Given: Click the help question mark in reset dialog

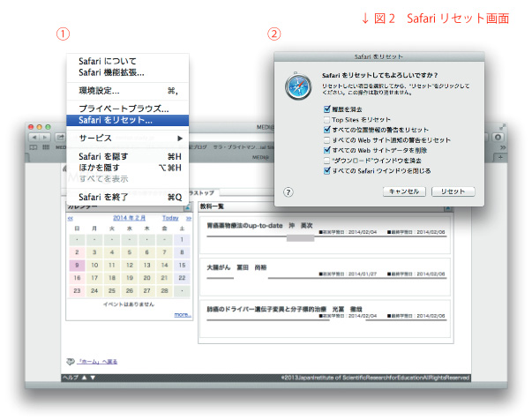Looking at the screenshot, I should pyautogui.click(x=288, y=191).
